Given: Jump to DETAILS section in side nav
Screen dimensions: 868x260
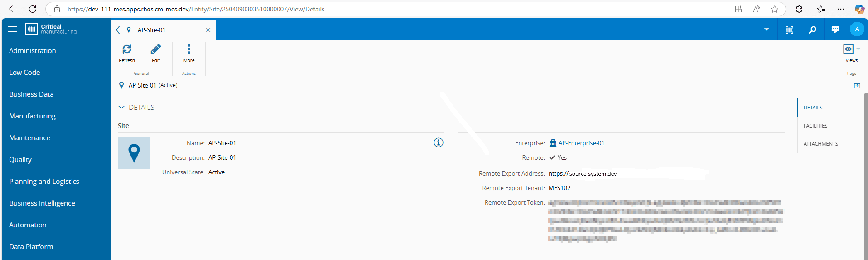Looking at the screenshot, I should [813, 108].
